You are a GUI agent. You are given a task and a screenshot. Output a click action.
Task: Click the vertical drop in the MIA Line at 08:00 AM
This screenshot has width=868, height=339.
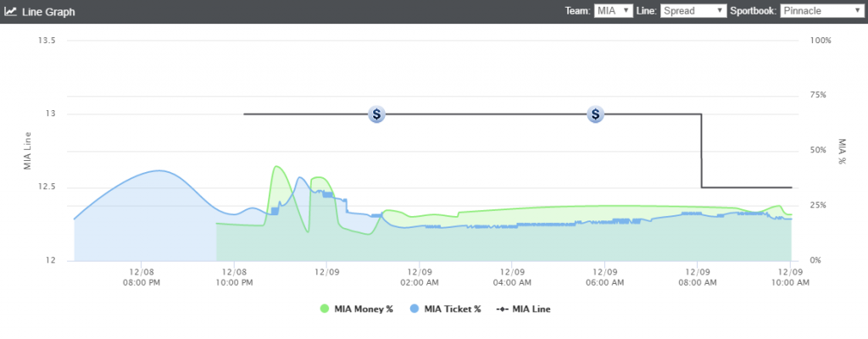(x=701, y=153)
